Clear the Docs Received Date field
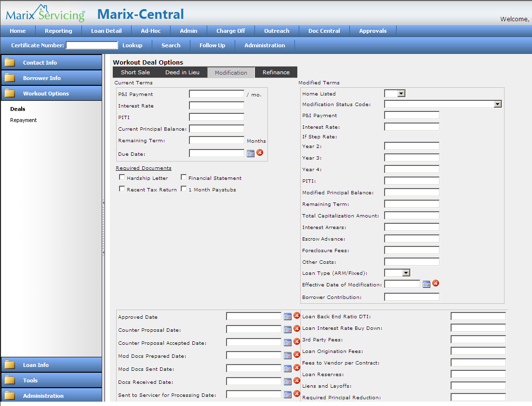The height and width of the screenshot is (406, 532). point(297,380)
